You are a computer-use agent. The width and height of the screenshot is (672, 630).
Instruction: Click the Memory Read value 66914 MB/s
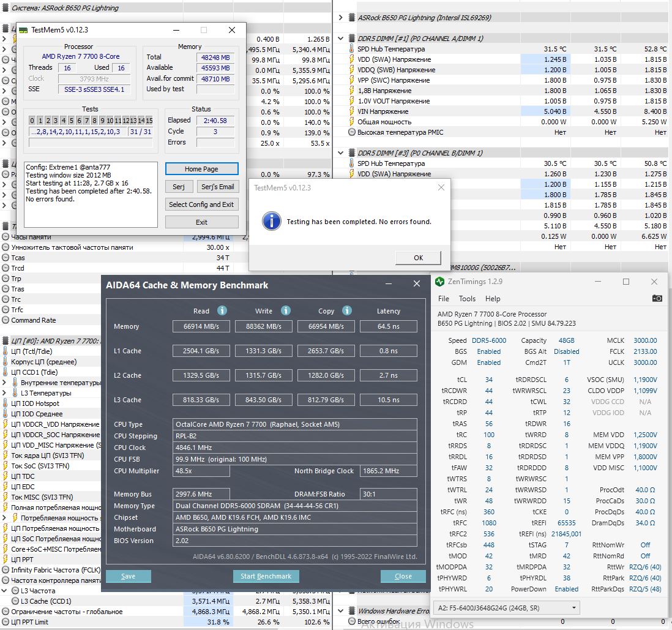click(x=201, y=326)
